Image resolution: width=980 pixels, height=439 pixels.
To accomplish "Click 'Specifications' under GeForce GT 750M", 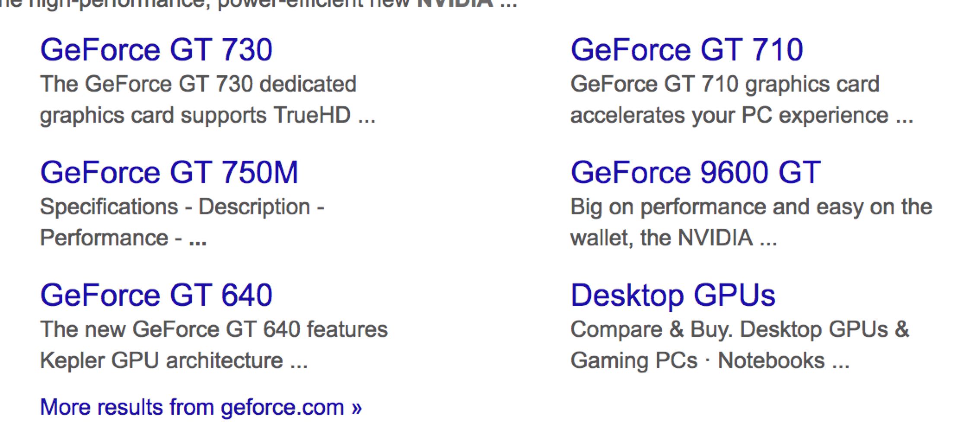I will pyautogui.click(x=109, y=207).
